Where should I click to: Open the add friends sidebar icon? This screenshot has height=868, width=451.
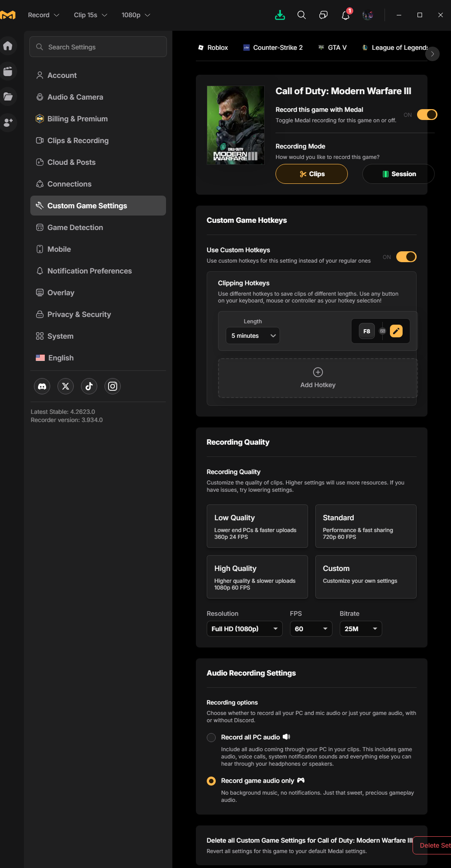[x=8, y=122]
